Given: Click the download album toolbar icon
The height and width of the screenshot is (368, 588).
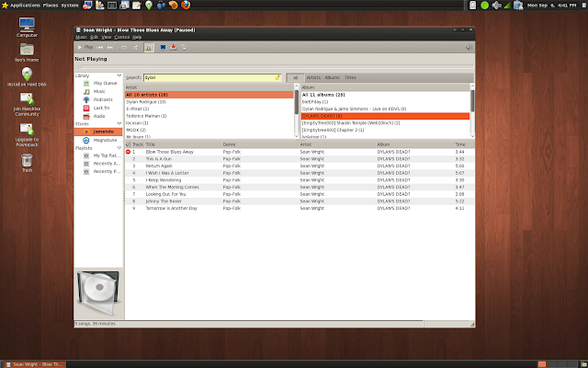Looking at the screenshot, I should click(x=174, y=47).
